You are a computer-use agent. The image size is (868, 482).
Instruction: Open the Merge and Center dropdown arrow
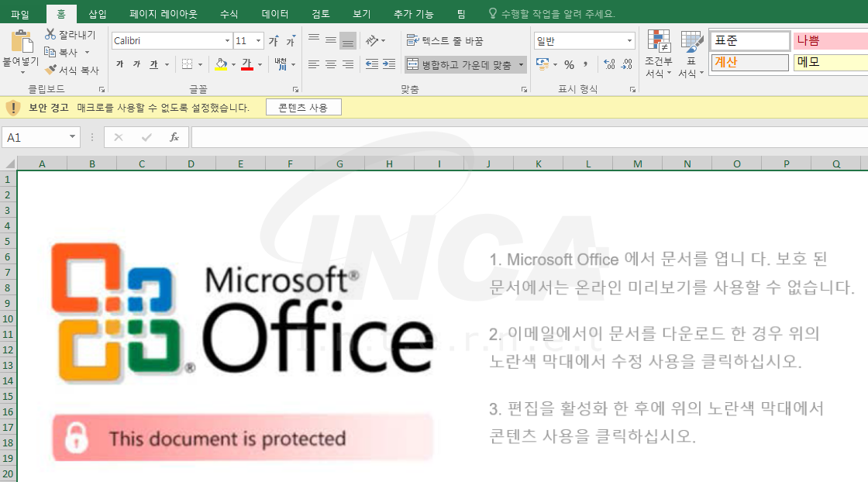[521, 65]
